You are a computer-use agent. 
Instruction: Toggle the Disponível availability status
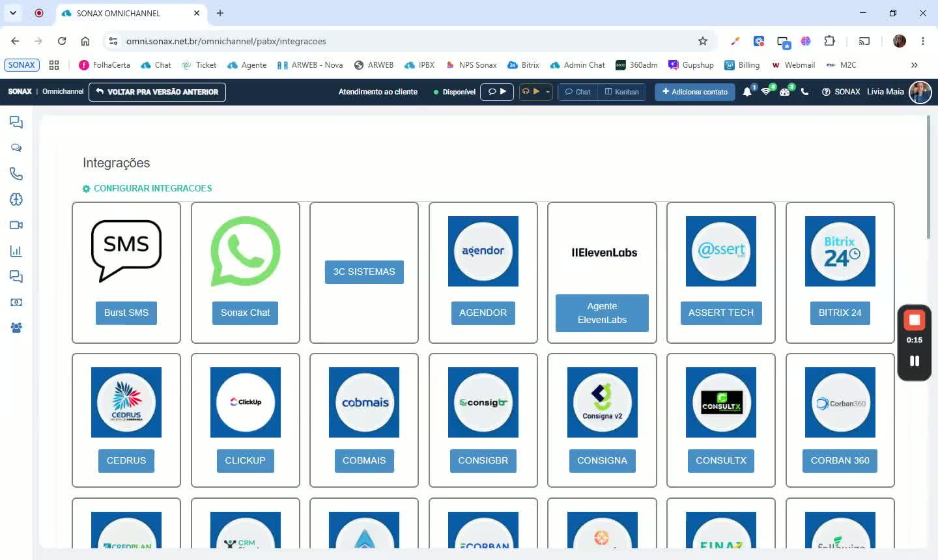click(454, 92)
